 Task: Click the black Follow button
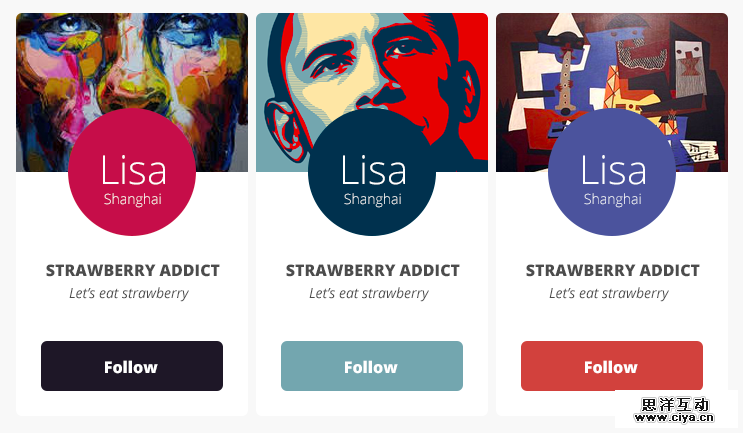pyautogui.click(x=132, y=366)
